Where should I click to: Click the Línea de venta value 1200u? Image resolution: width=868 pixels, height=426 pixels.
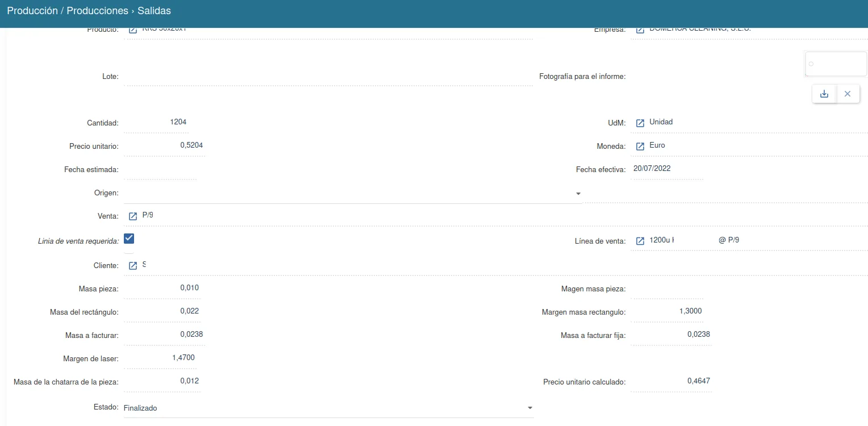tap(662, 240)
